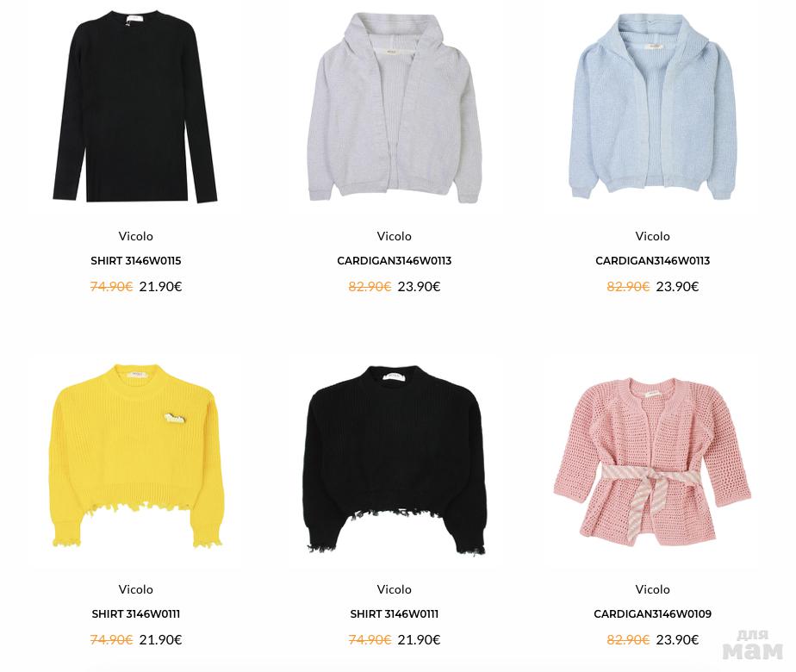Open the black long-sleeve shirt image
The width and height of the screenshot is (796, 672).
pos(135,106)
